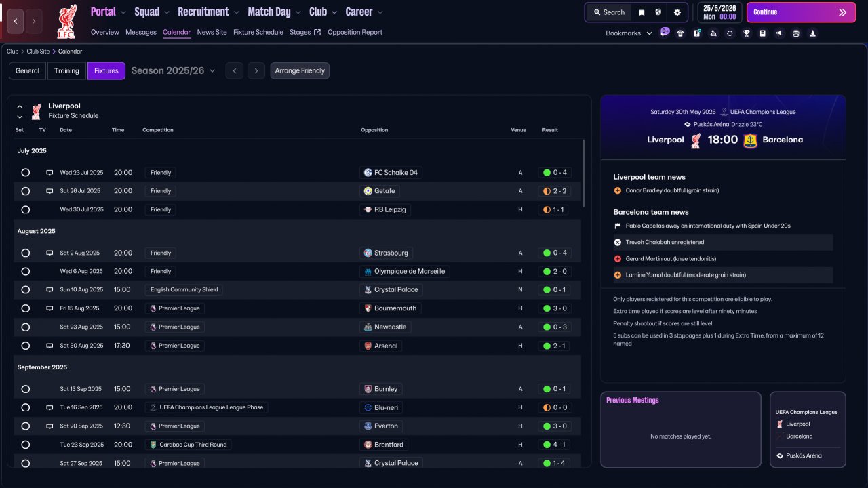
Task: Click the TV icon for Strasbourg fixture
Action: (50, 253)
